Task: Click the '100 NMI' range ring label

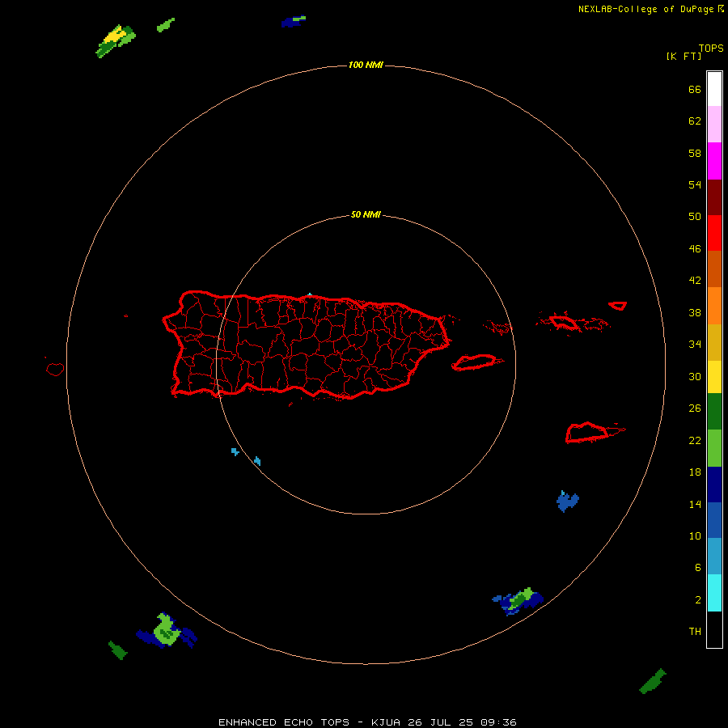Action: click(x=366, y=65)
